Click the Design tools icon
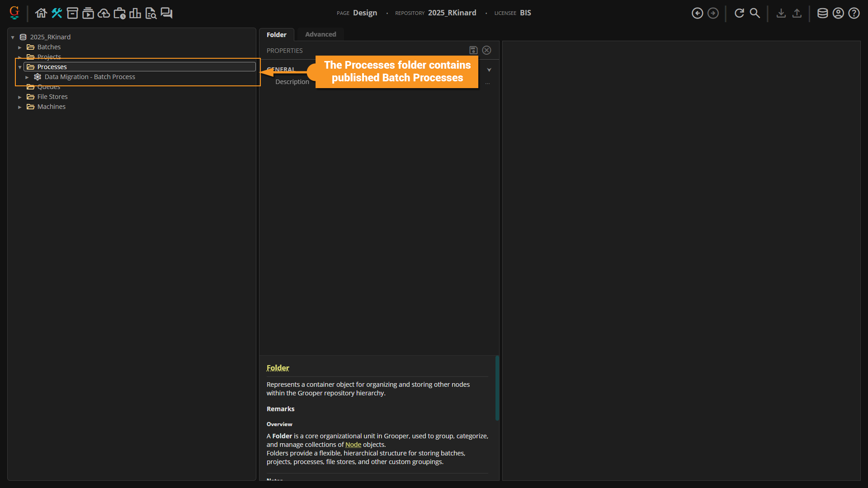Screen dimensions: 868x488 57,13
